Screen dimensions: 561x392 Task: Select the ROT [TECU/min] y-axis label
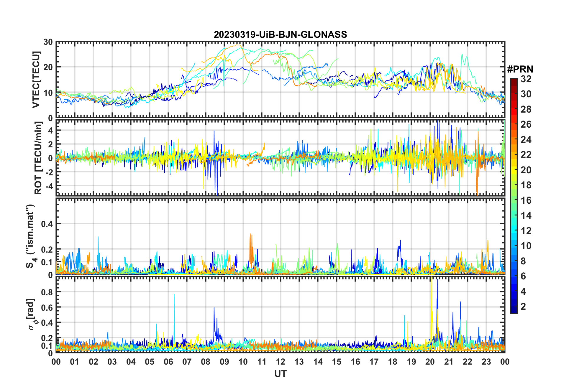coord(38,158)
